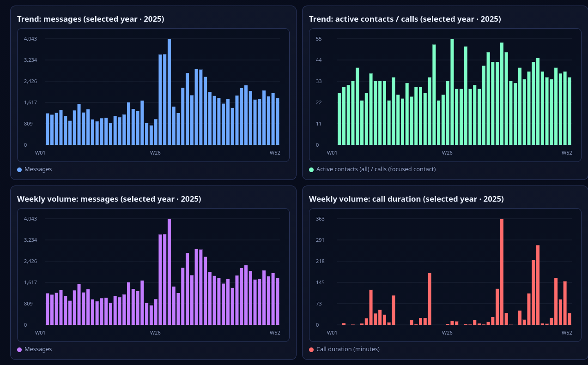Click the W26 axis label in Trend messages chart

click(155, 153)
